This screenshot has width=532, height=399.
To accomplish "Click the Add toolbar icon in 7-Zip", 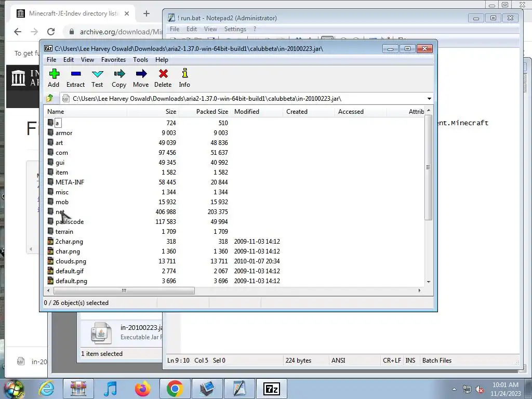I will (x=54, y=78).
